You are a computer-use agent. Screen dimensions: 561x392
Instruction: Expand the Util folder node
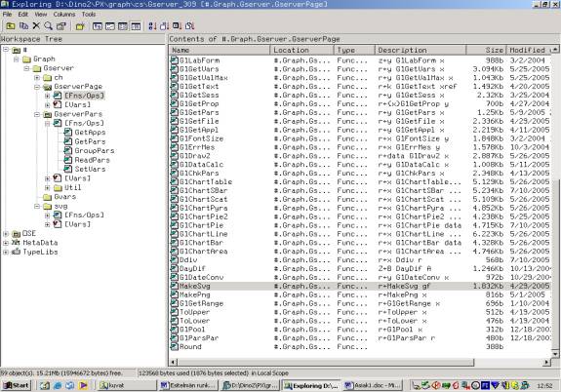click(47, 187)
